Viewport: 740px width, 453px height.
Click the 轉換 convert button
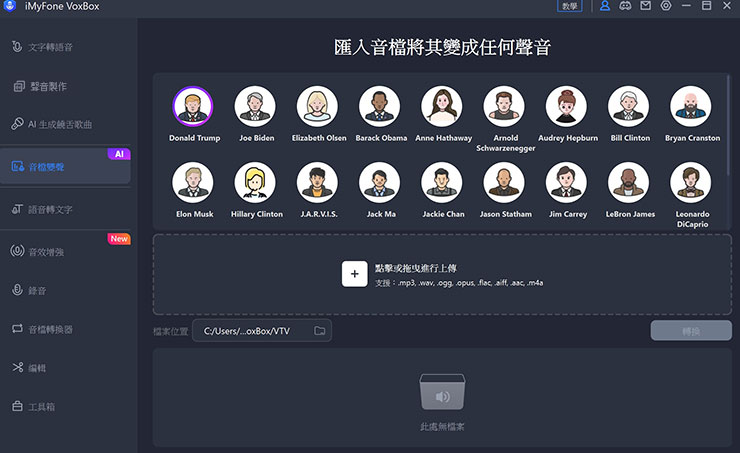(691, 331)
